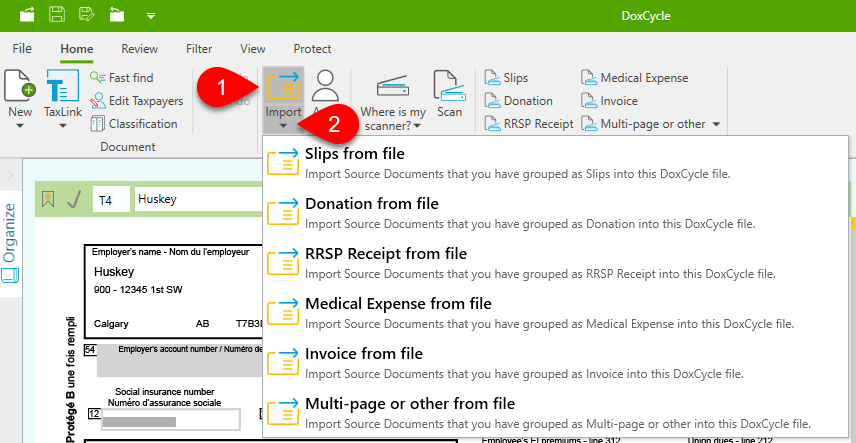
Task: Choose RRSP Receipt from file menu entry
Action: [x=557, y=262]
